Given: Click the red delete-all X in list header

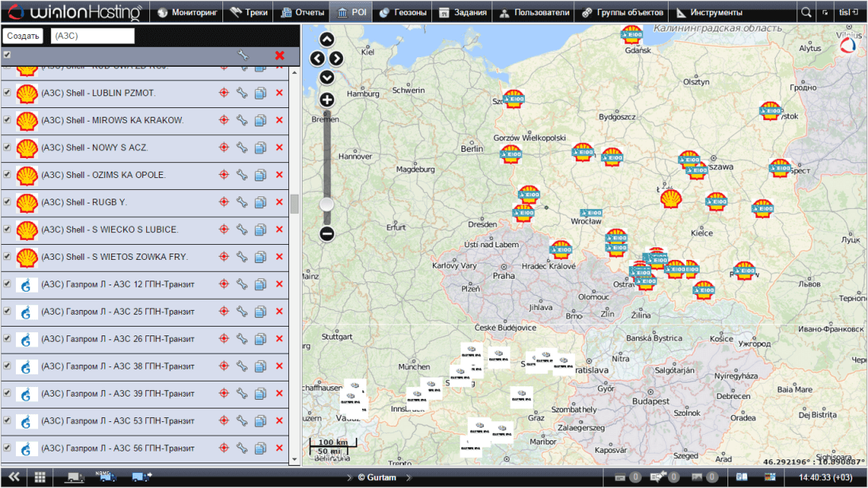Looking at the screenshot, I should click(280, 56).
